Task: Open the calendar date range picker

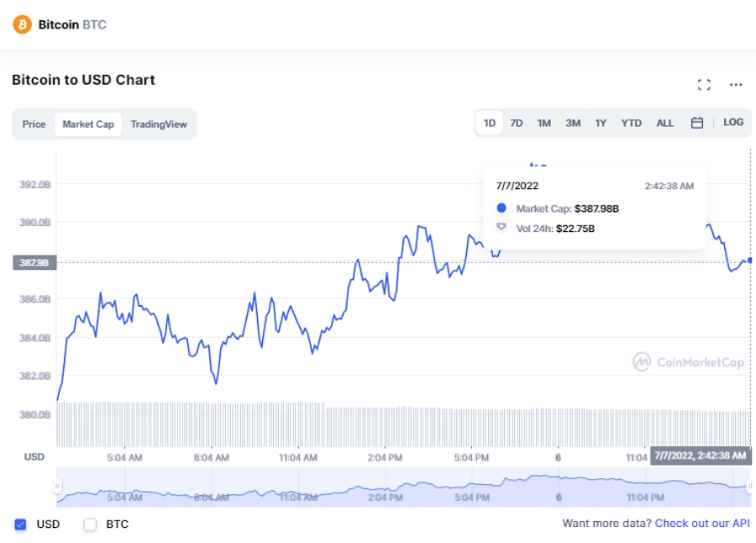Action: 696,123
